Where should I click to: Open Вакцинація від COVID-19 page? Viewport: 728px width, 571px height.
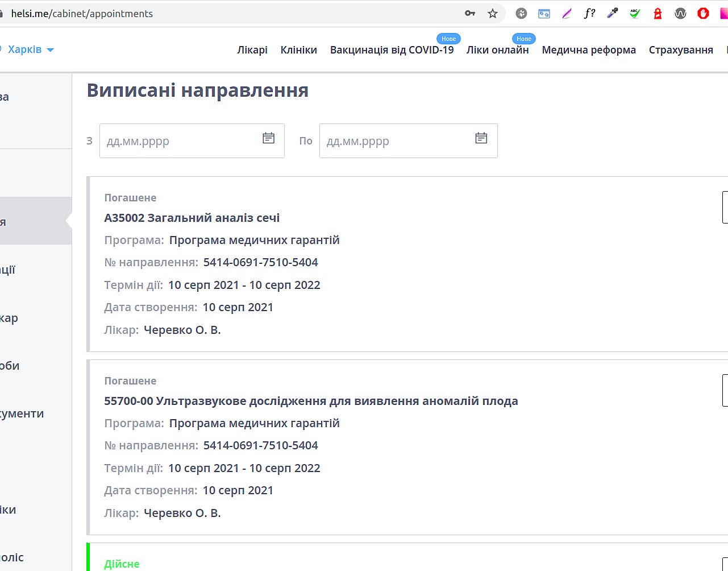392,50
